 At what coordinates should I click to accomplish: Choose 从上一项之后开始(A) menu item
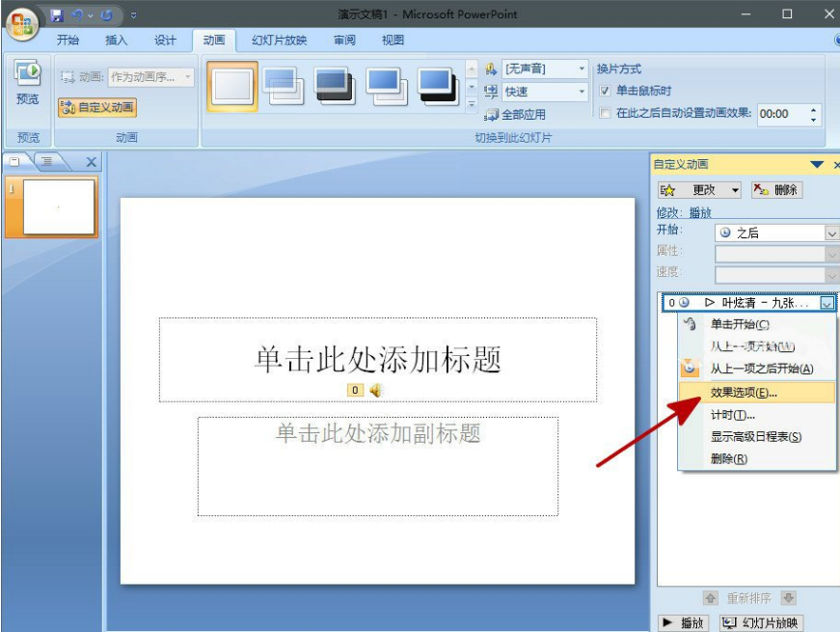(756, 369)
